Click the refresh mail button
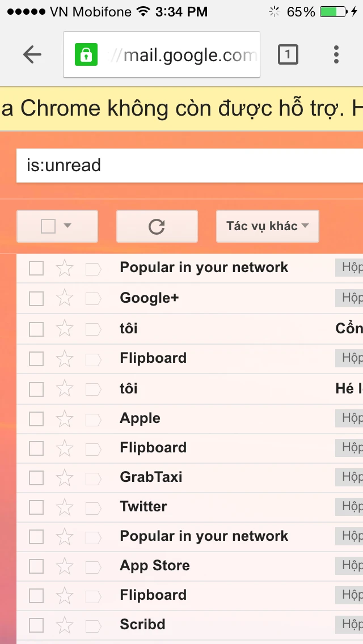This screenshot has height=644, width=363. point(157,226)
